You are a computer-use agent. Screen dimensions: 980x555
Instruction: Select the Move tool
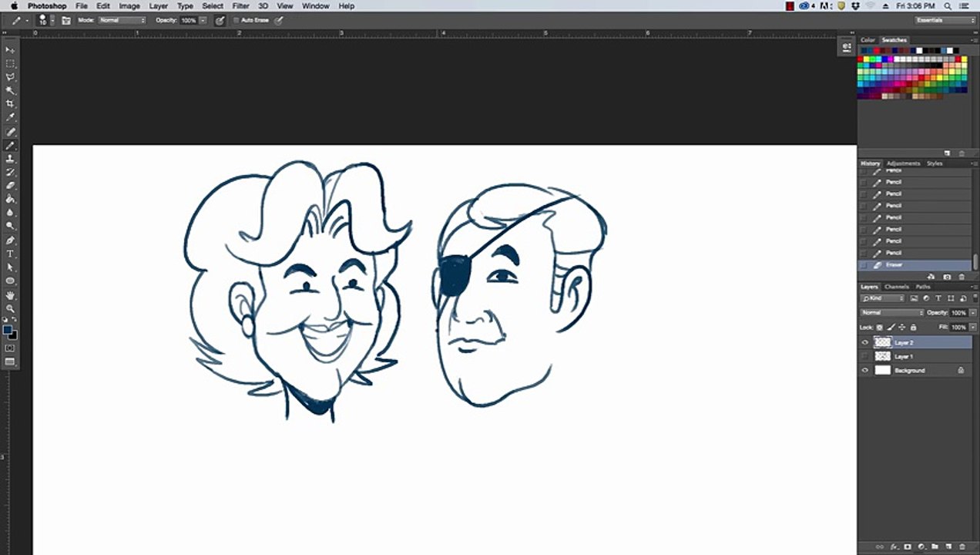point(11,50)
